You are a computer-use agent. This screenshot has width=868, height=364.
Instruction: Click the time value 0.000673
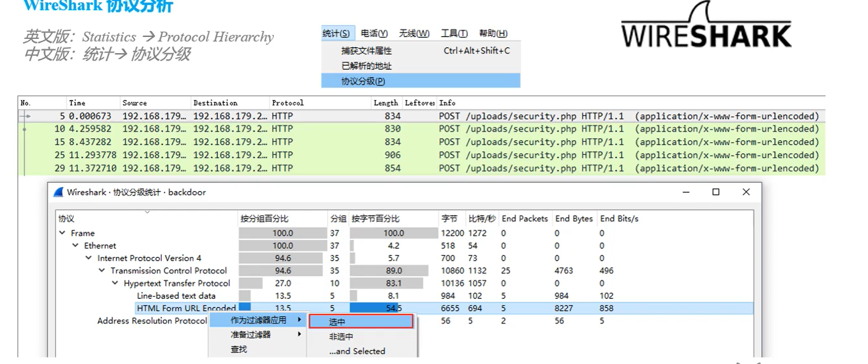90,116
